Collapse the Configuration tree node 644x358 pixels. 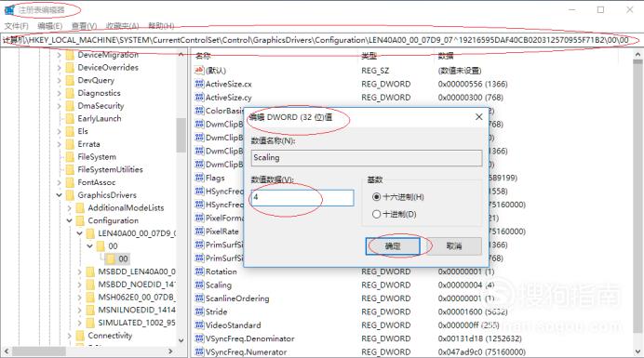(x=70, y=220)
